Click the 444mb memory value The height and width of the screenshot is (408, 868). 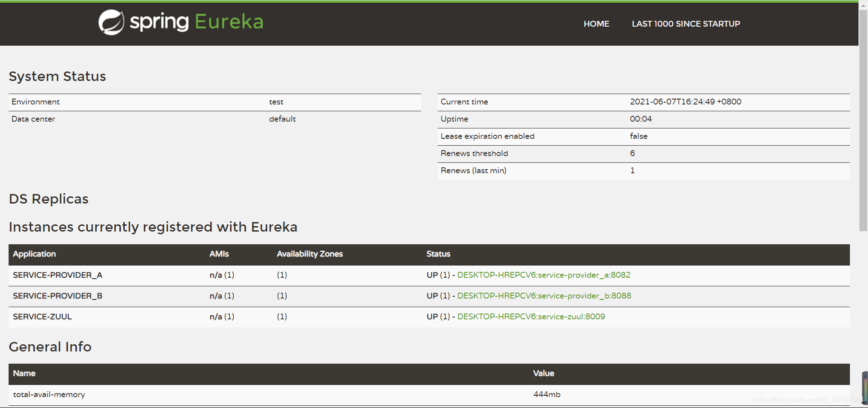[x=547, y=394]
